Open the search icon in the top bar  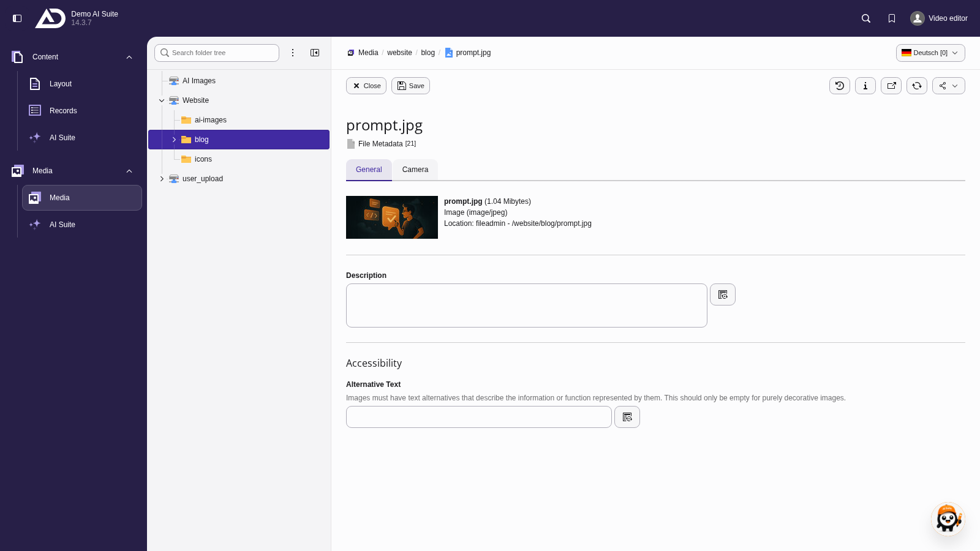[x=866, y=18]
